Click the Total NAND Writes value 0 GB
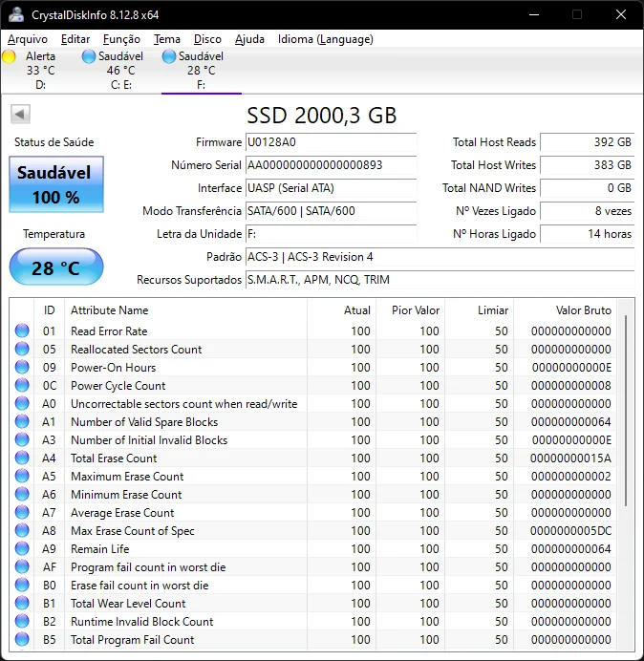644x661 pixels. point(587,188)
